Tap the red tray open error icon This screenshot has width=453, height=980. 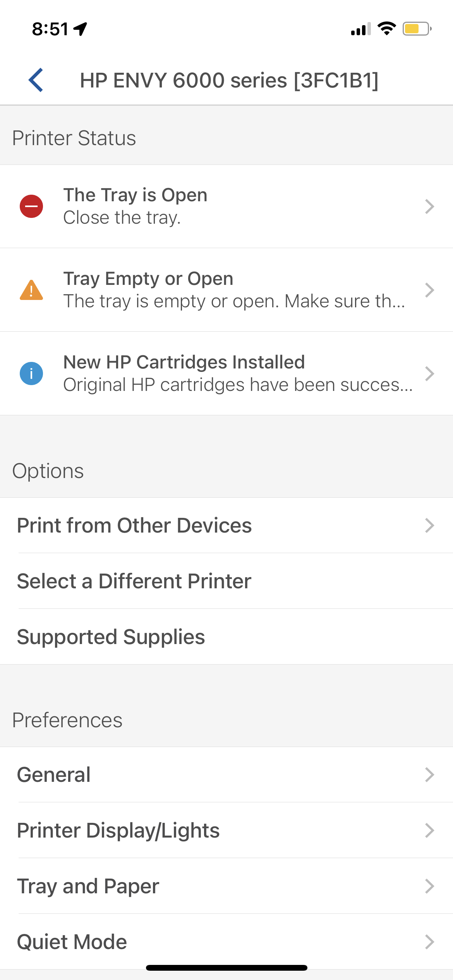31,206
